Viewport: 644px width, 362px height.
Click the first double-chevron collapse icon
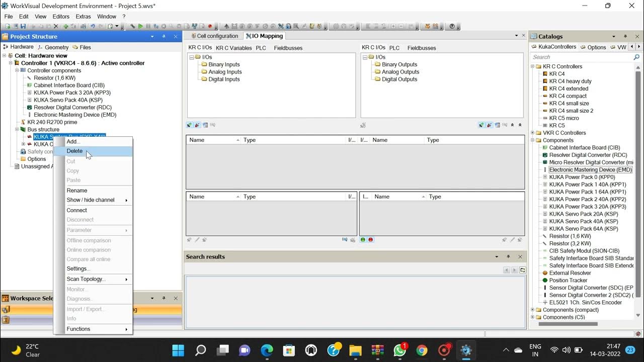click(x=512, y=125)
